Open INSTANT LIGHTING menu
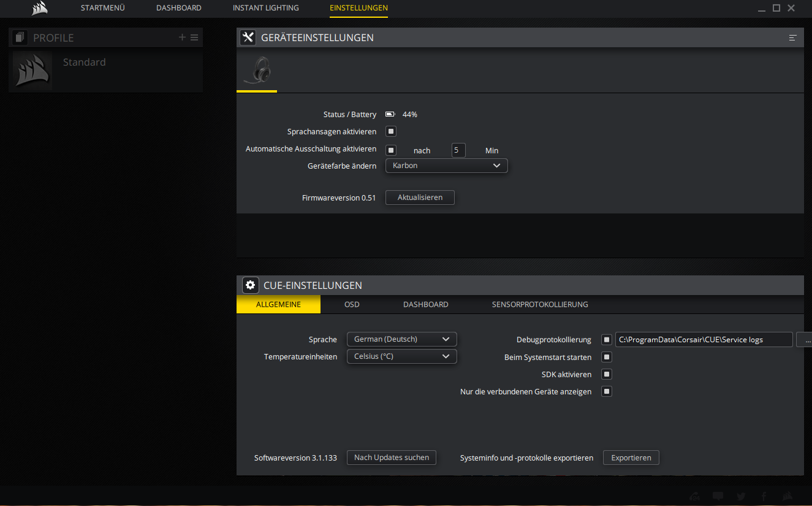This screenshot has height=506, width=812. 266,8
